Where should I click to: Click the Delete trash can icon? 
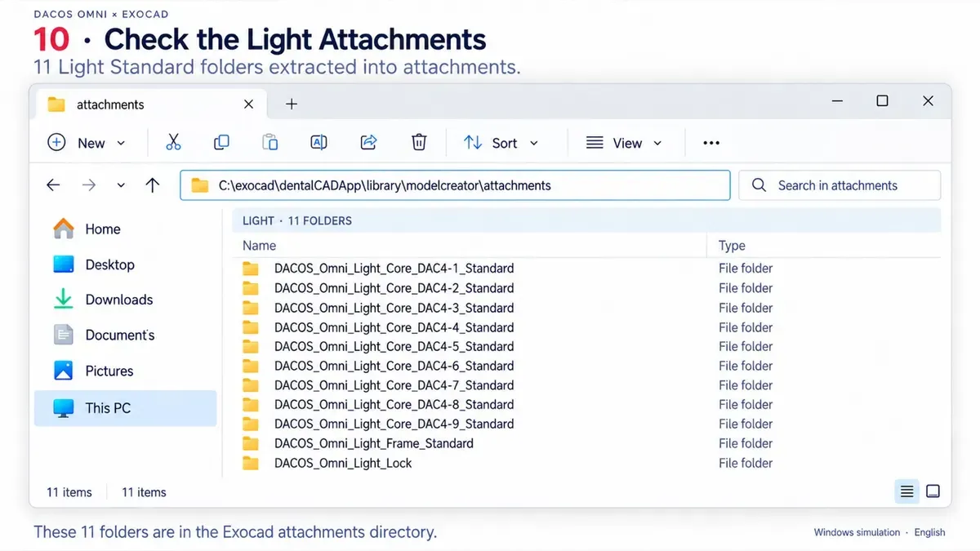tap(419, 143)
